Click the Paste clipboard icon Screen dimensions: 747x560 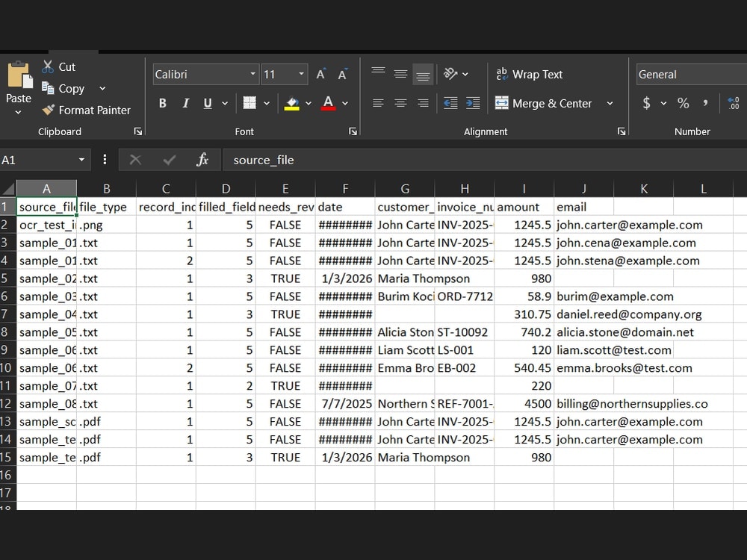coord(20,75)
